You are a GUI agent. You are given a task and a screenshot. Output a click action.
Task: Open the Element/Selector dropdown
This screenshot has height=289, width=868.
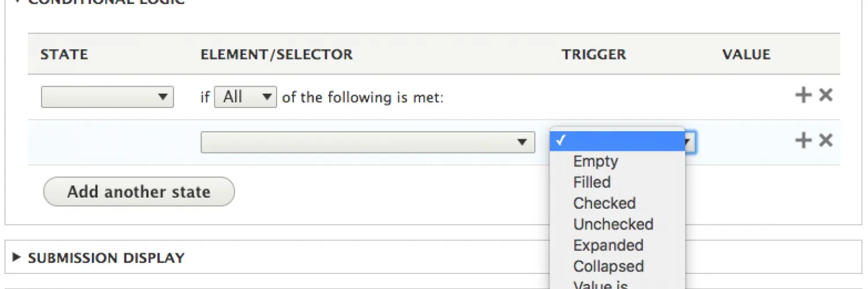click(x=367, y=142)
